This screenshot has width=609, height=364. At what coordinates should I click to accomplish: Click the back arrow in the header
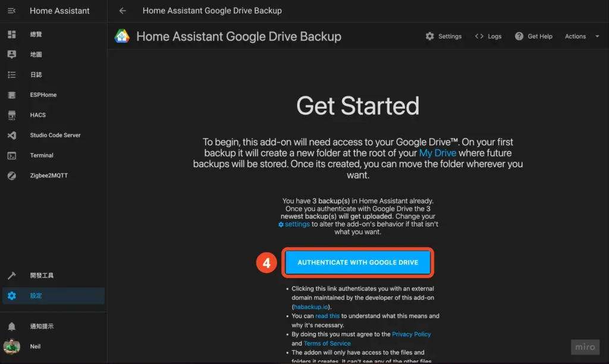coord(124,10)
